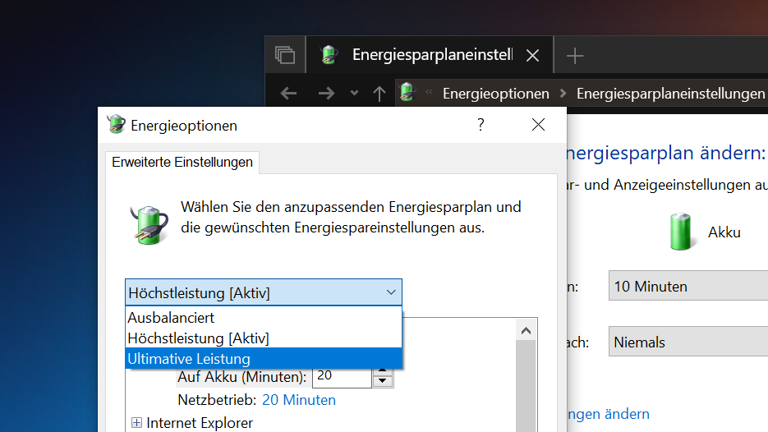This screenshot has height=432, width=768.
Task: Click the Energieoptionen dialog title icon
Action: [x=116, y=125]
